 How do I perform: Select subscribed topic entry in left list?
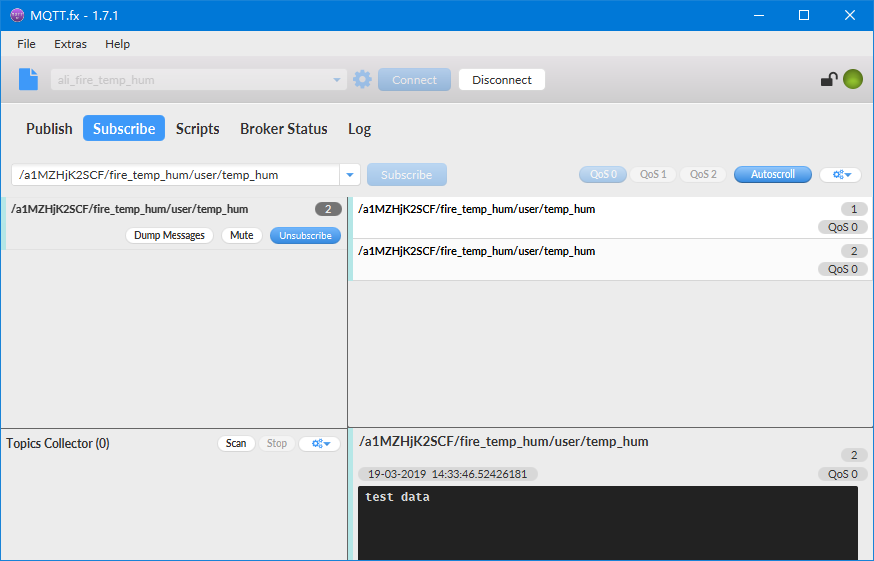point(174,223)
